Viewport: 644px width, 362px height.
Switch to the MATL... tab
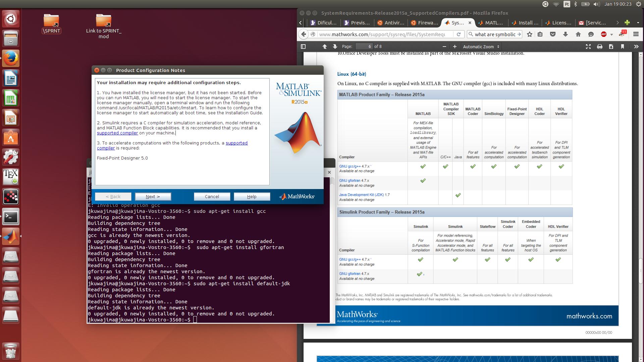click(491, 23)
